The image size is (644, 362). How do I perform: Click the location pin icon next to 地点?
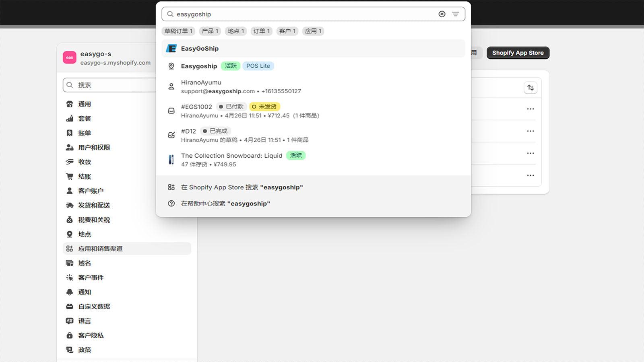tap(70, 234)
